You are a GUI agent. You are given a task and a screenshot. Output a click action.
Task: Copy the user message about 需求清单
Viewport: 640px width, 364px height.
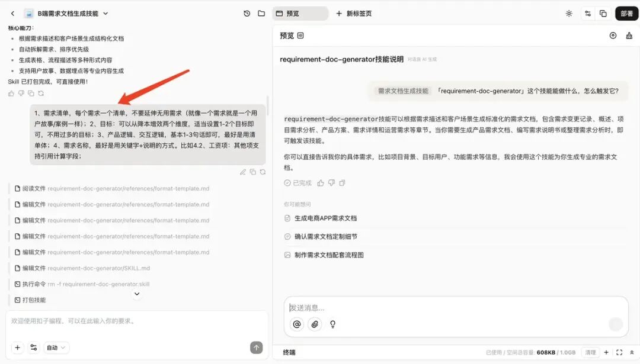(252, 172)
